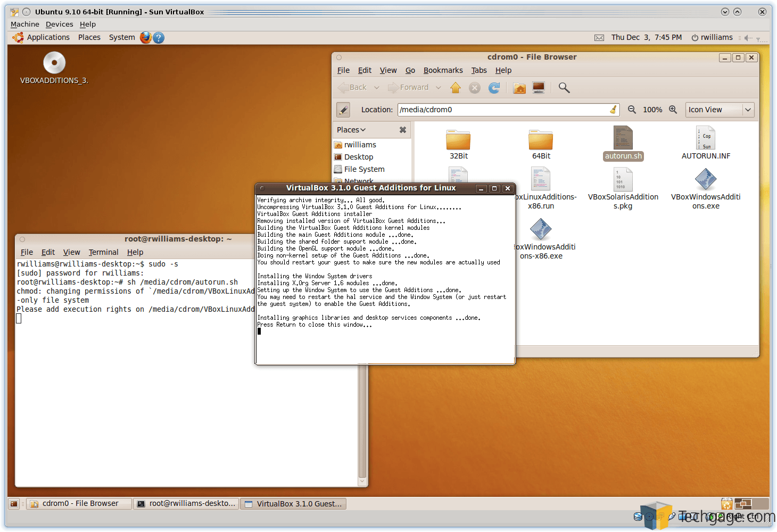777x532 pixels.
Task: Open the File menu in File Browser
Action: click(x=343, y=70)
